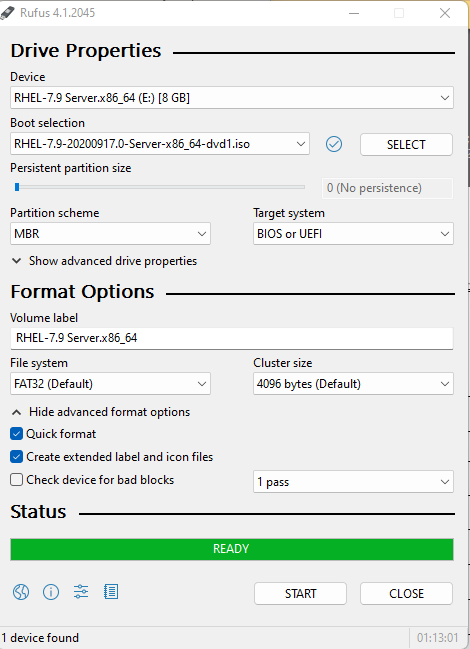The image size is (470, 649).
Task: Click the Drive Properties heading
Action: point(86,51)
